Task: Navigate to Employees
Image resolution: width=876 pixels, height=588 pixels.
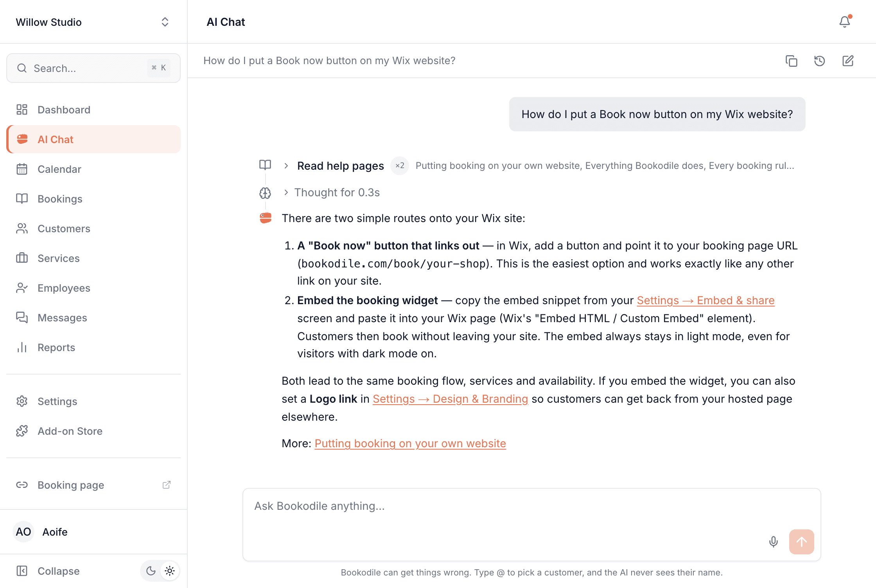Action: (93, 288)
